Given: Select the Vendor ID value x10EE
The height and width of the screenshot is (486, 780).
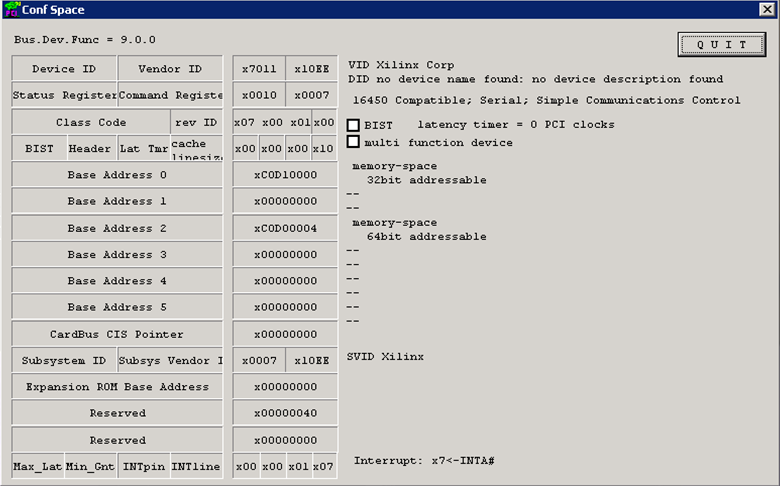Looking at the screenshot, I should pyautogui.click(x=311, y=69).
